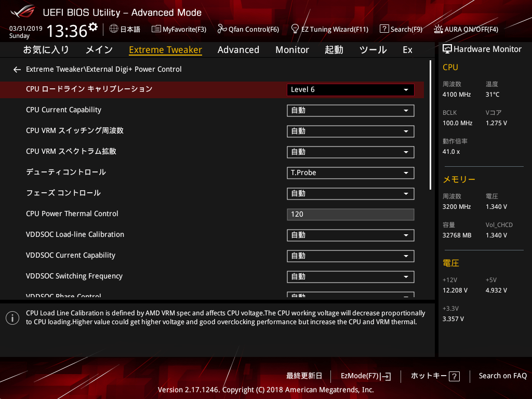
Task: Click the 32768 MB memory capacity value
Action: pos(457,235)
